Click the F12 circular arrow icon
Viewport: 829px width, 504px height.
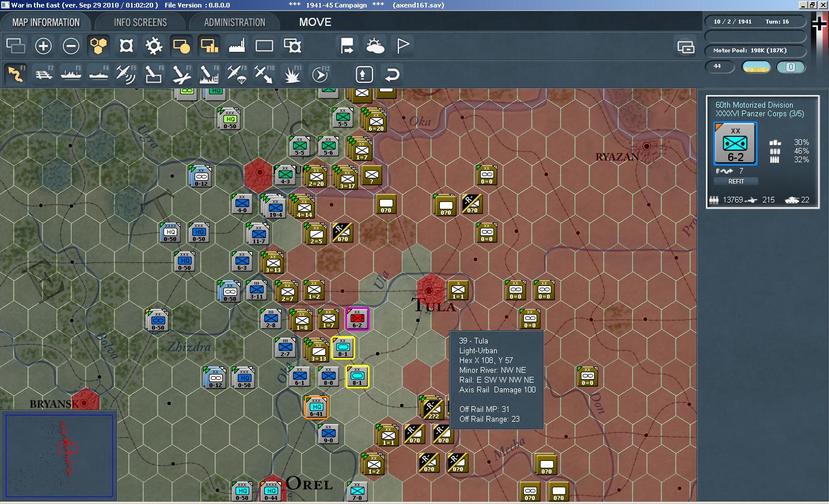click(x=320, y=74)
